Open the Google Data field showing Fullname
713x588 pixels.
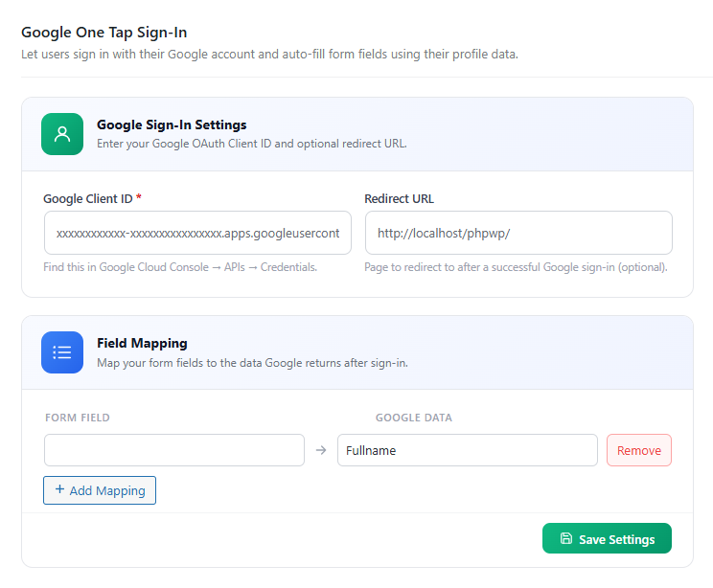(x=468, y=450)
